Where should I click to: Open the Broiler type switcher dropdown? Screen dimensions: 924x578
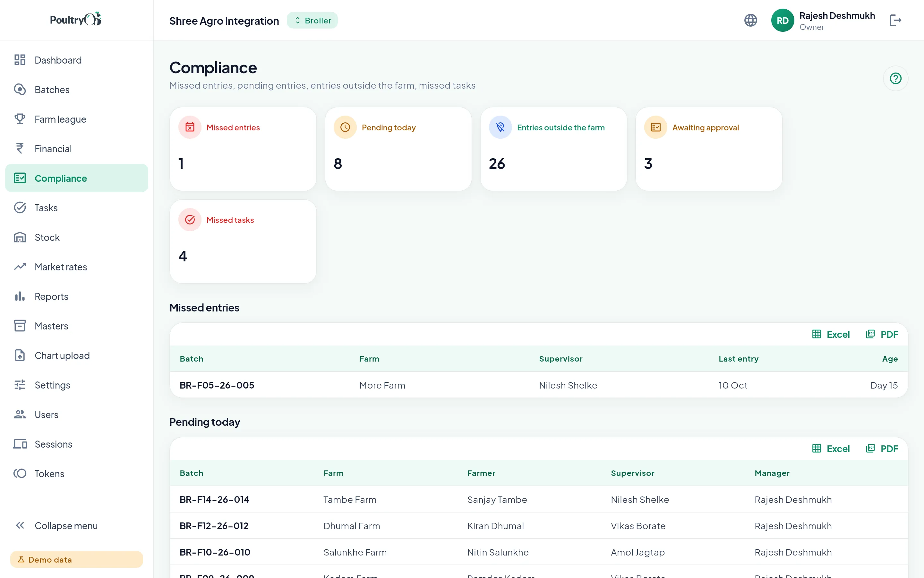point(312,20)
